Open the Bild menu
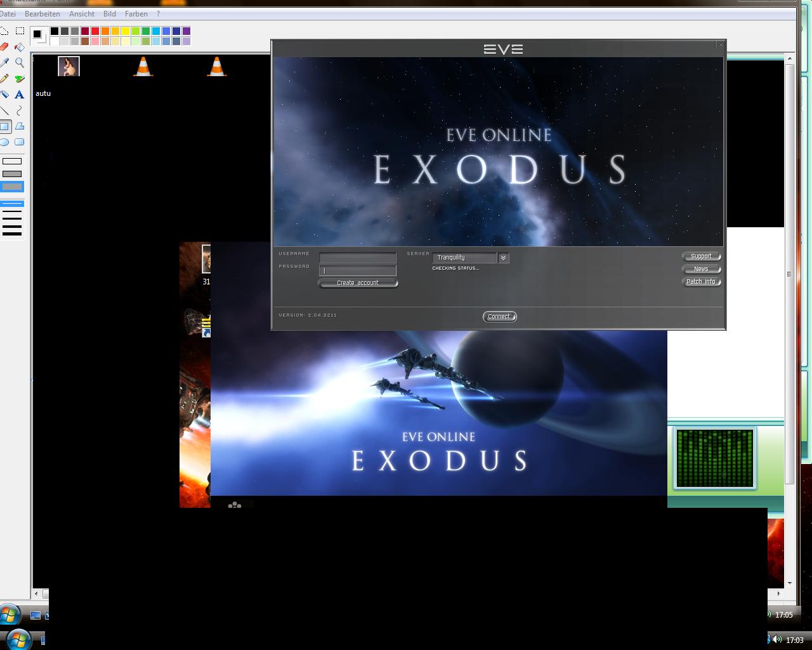 click(110, 13)
